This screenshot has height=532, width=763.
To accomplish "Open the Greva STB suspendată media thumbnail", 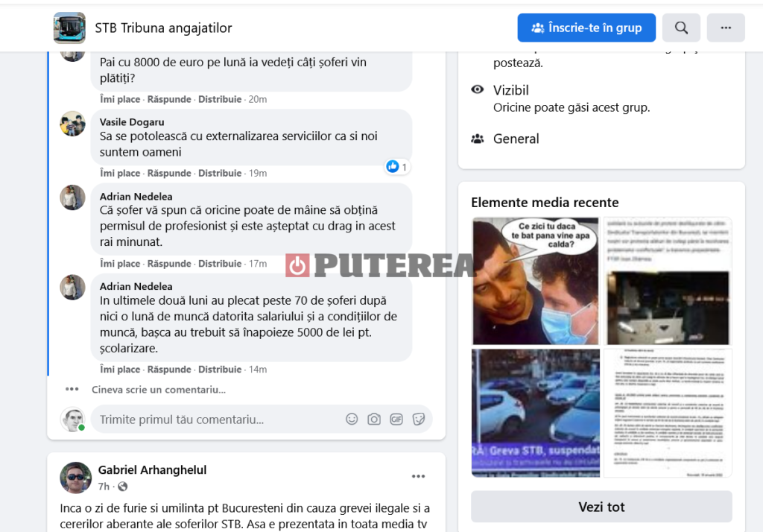I will tap(535, 413).
